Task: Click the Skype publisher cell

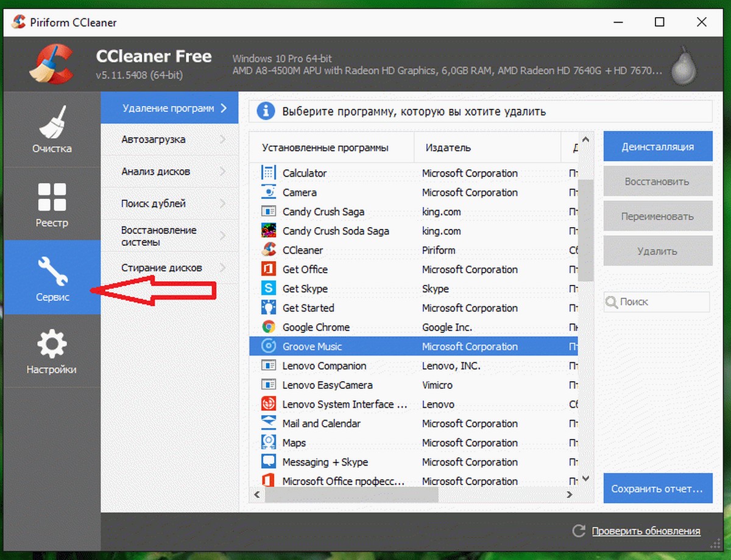Action: coord(436,289)
